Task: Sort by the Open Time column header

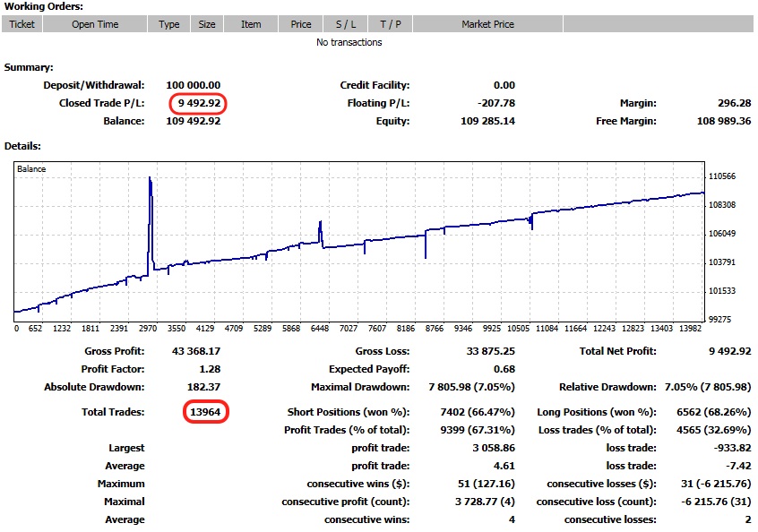Action: tap(95, 24)
